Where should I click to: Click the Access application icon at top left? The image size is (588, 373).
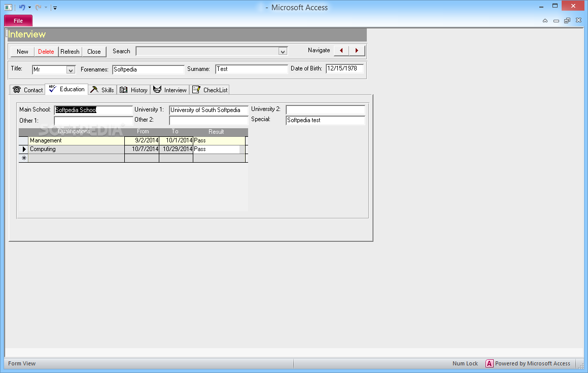pos(8,7)
